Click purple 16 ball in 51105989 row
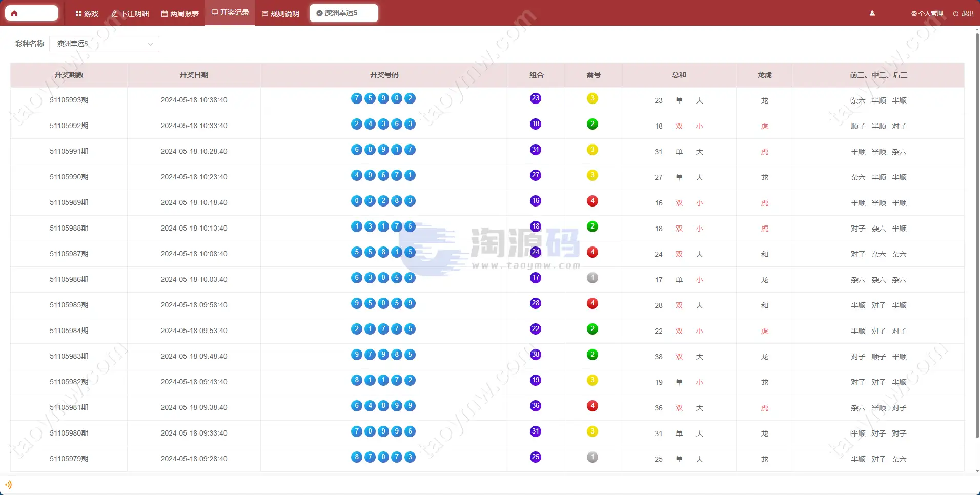Image resolution: width=980 pixels, height=495 pixels. 536,201
